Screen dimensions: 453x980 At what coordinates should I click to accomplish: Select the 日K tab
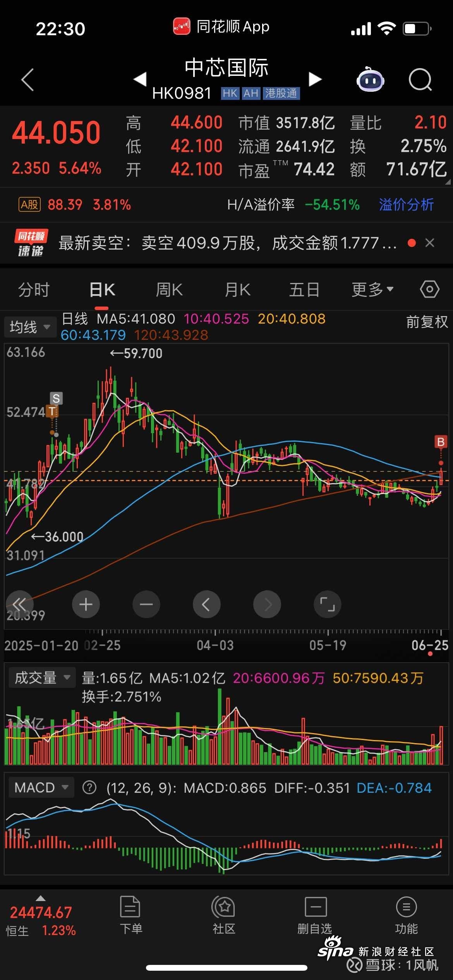102,290
